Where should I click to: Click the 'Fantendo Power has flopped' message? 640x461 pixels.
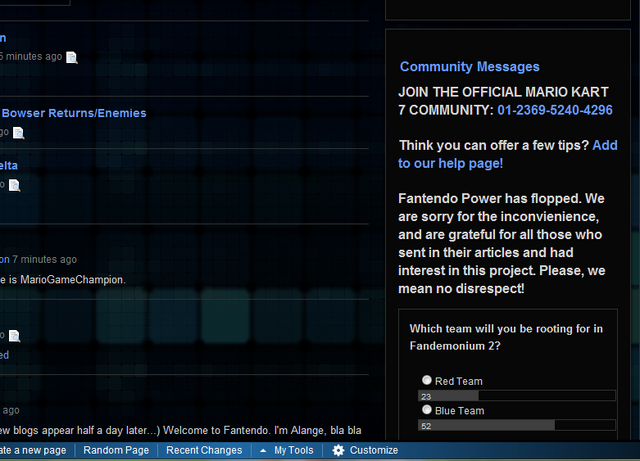[502, 243]
